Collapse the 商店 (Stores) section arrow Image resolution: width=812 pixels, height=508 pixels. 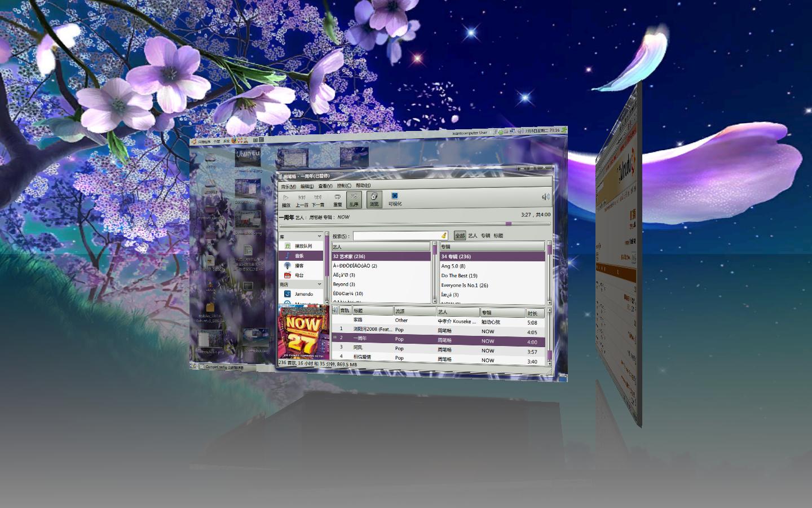319,284
